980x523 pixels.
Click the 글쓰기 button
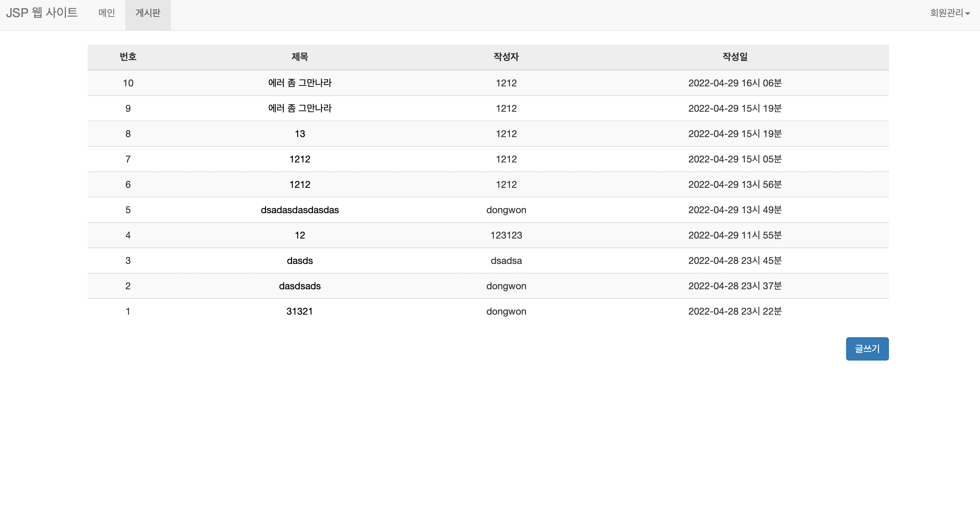pyautogui.click(x=867, y=349)
